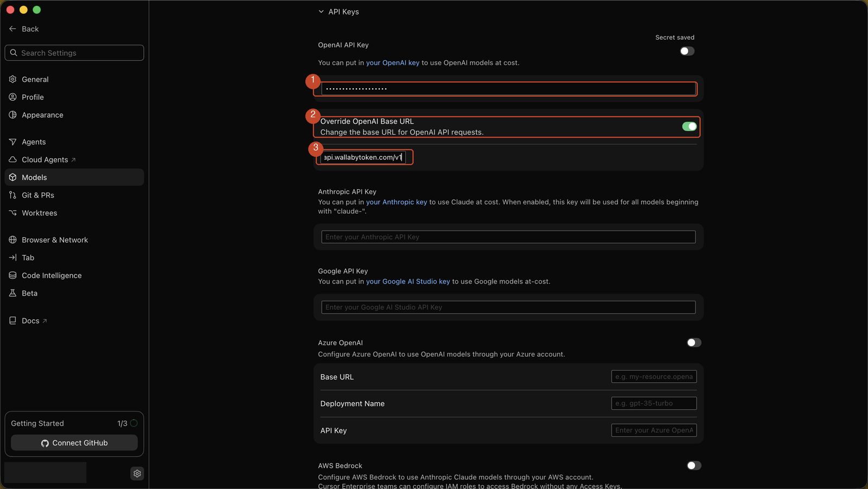This screenshot has width=868, height=489.
Task: Click the GitHub logo in Connect GitHub
Action: [45, 443]
